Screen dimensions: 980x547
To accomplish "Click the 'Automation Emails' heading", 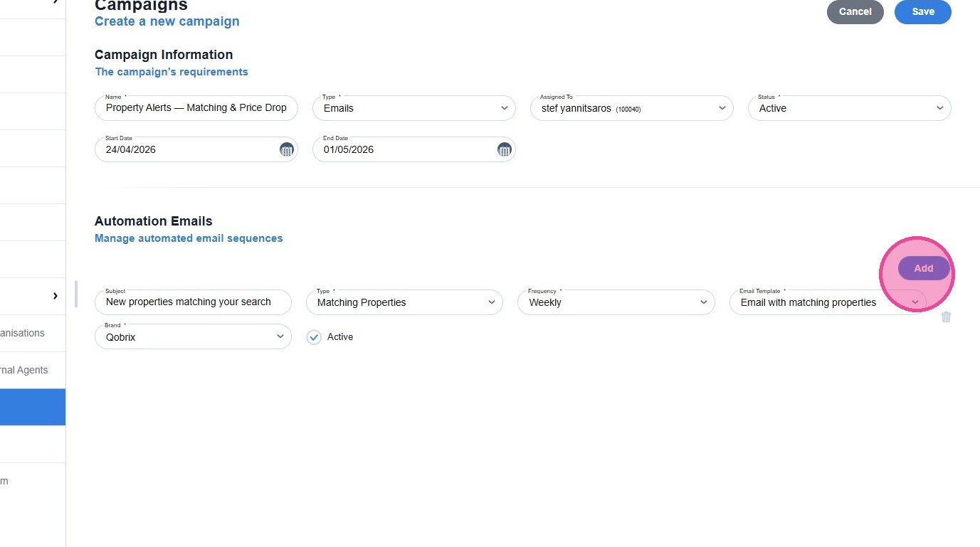I will [154, 221].
